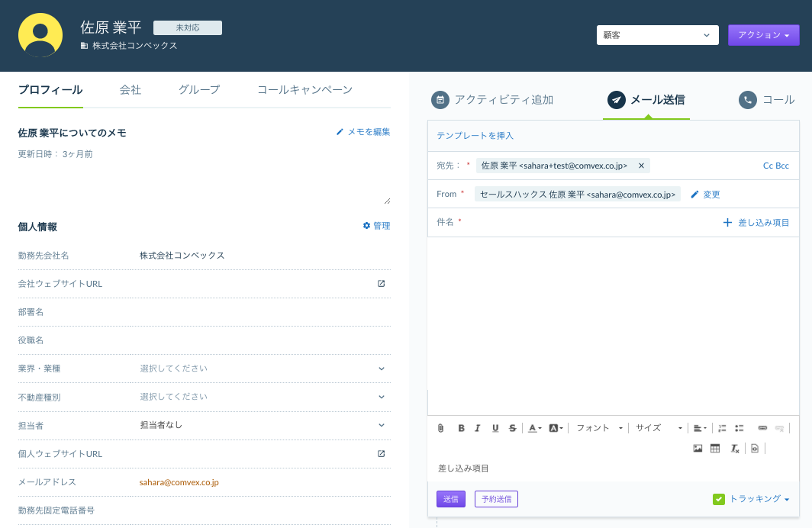Open the コール tab
812x528 pixels.
766,100
